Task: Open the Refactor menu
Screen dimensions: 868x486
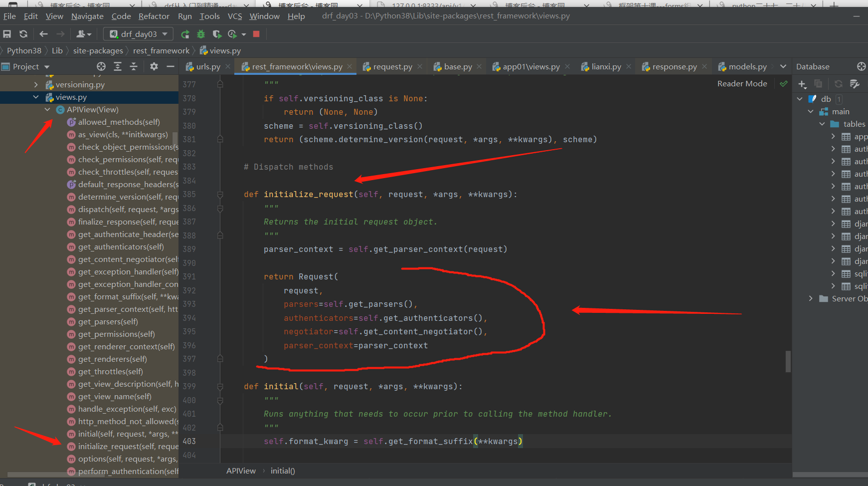Action: [154, 16]
